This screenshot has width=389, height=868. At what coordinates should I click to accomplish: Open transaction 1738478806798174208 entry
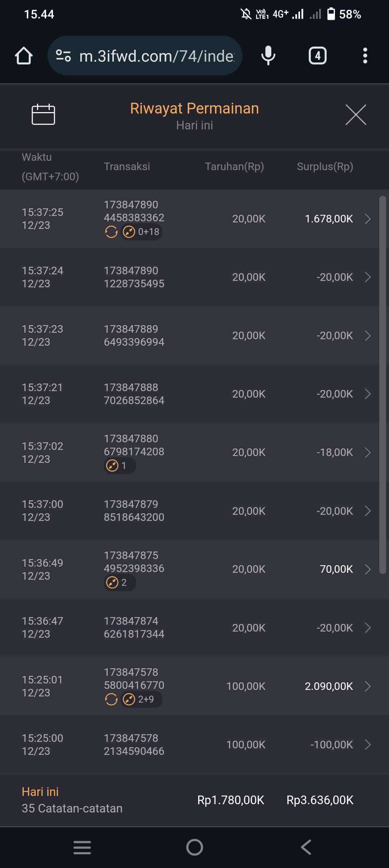tap(134, 445)
